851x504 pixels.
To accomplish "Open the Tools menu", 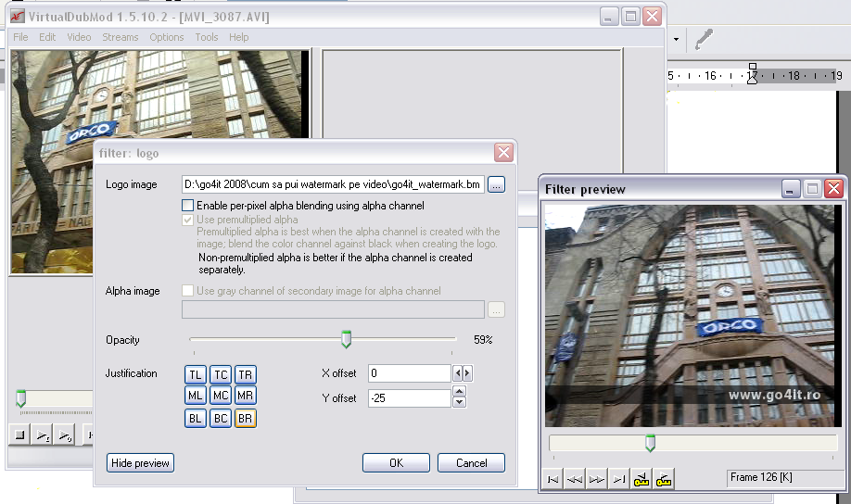I will (206, 37).
